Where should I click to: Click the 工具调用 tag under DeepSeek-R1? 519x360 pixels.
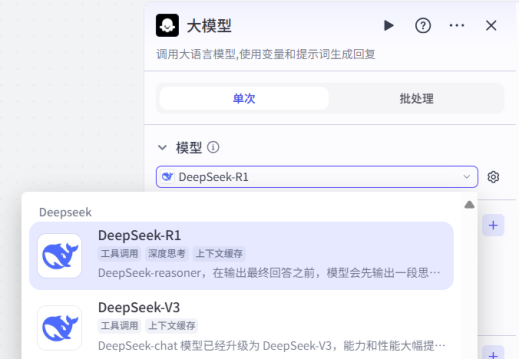pyautogui.click(x=119, y=254)
